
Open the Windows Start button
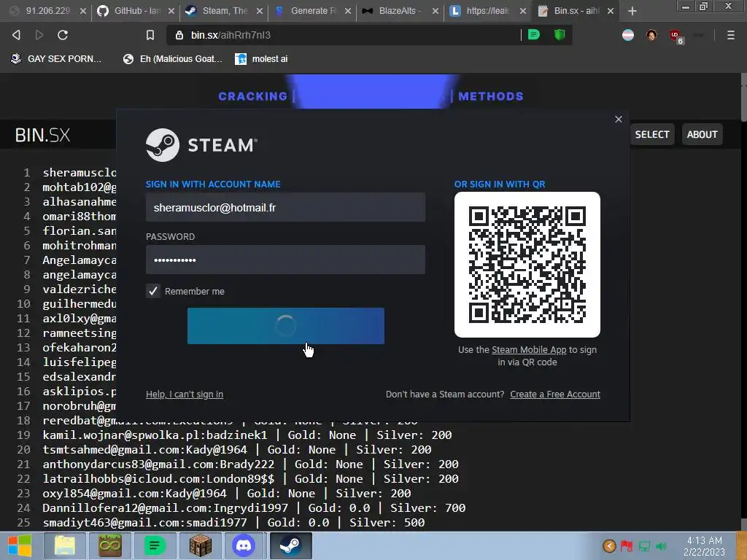pos(20,545)
